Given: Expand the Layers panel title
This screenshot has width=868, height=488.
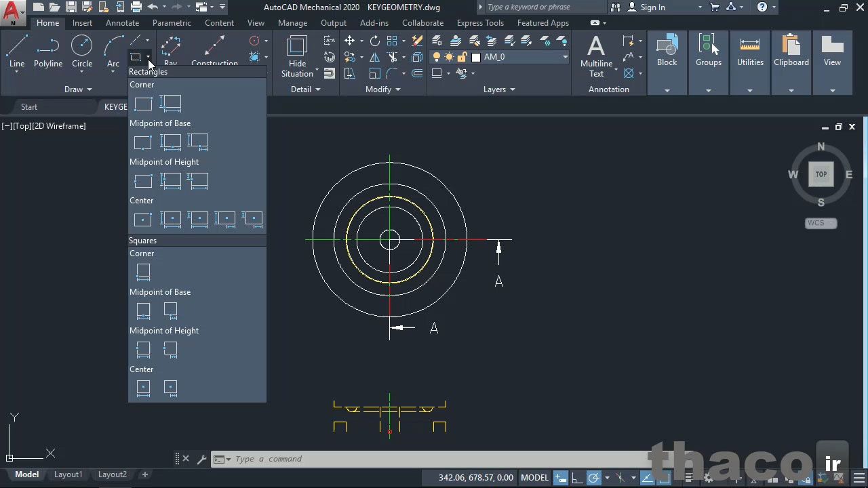Looking at the screenshot, I should coord(499,89).
